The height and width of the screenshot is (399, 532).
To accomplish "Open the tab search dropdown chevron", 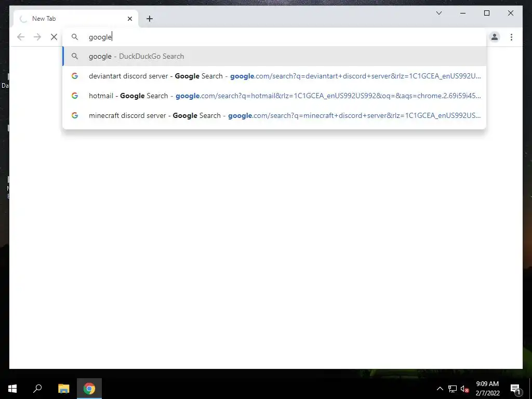I will [439, 13].
